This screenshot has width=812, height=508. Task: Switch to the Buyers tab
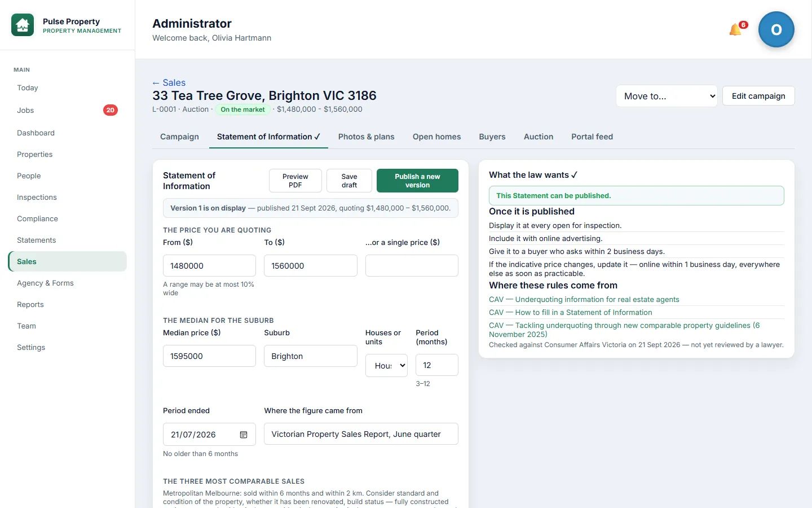[492, 137]
